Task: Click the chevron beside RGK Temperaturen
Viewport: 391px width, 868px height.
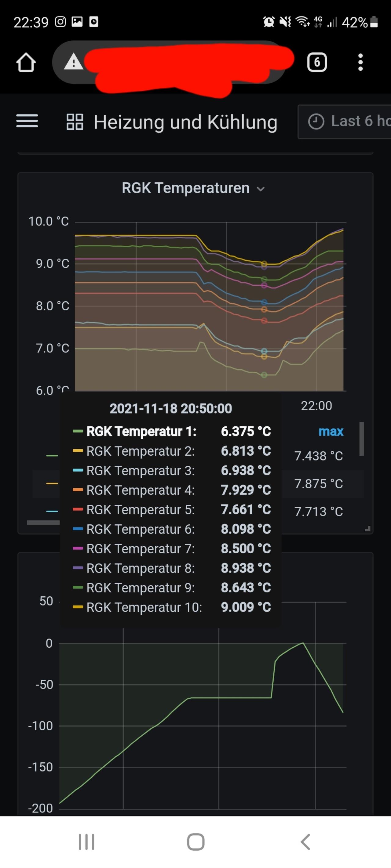Action: point(261,189)
